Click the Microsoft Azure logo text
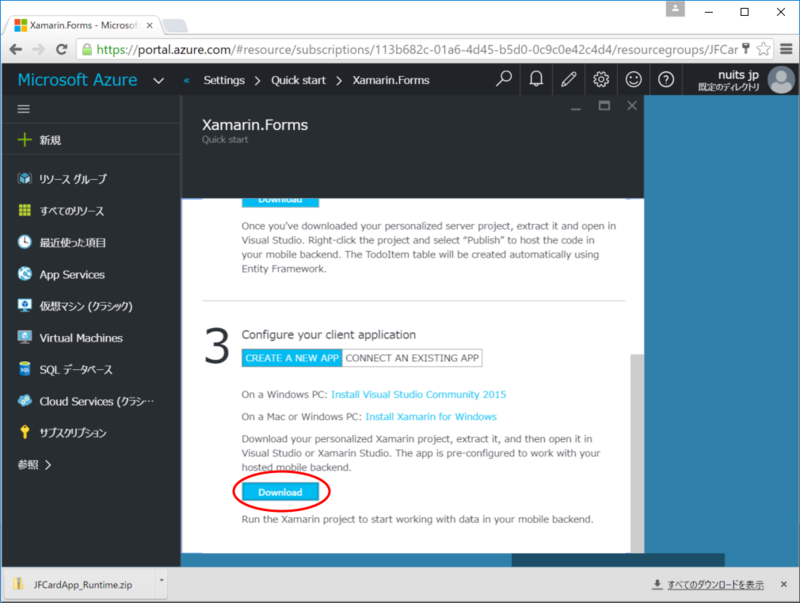 coord(77,80)
